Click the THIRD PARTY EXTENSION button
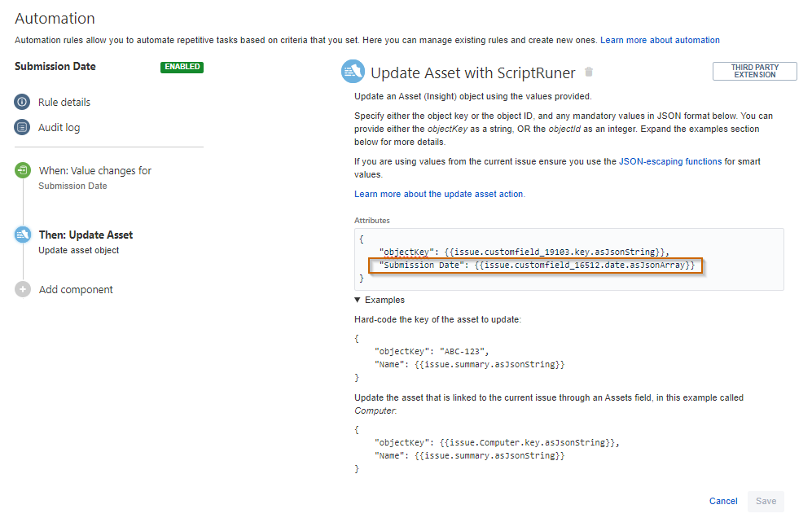812x518 pixels. tap(754, 71)
